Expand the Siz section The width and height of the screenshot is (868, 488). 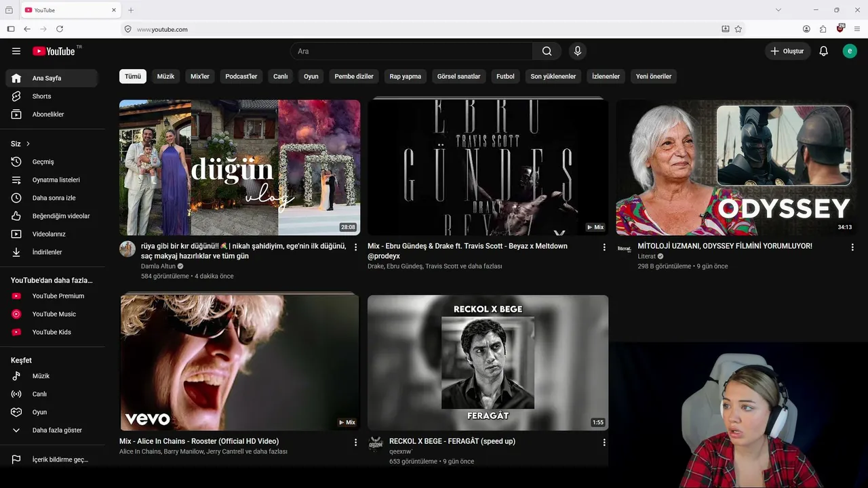pyautogui.click(x=20, y=144)
